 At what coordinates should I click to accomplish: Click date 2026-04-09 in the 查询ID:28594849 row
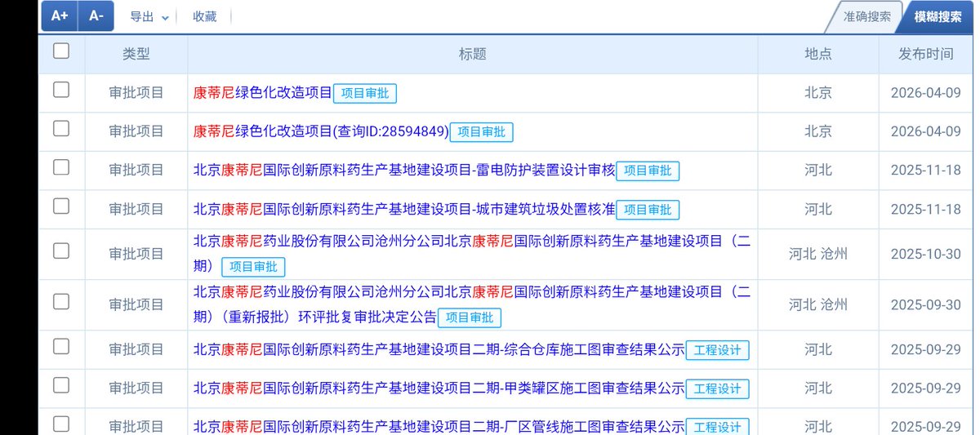coord(926,131)
